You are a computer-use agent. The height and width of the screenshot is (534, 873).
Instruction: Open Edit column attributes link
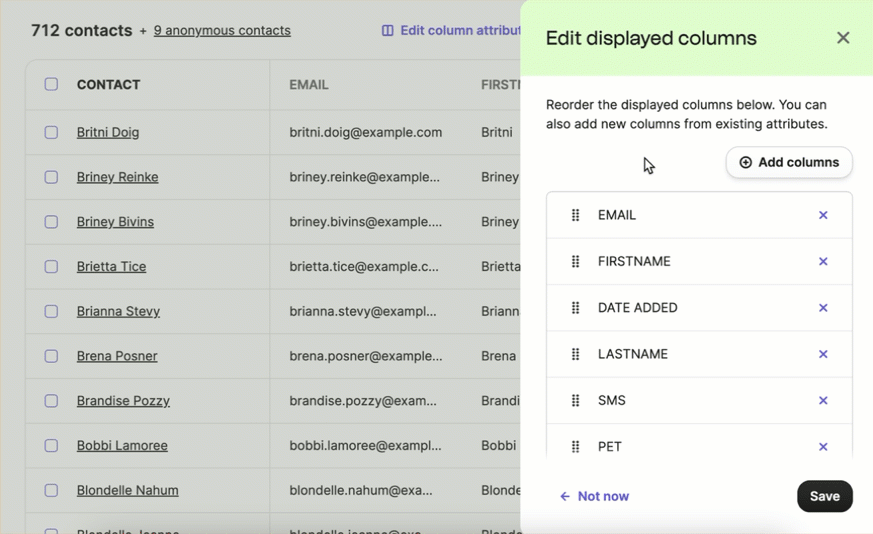coord(452,31)
